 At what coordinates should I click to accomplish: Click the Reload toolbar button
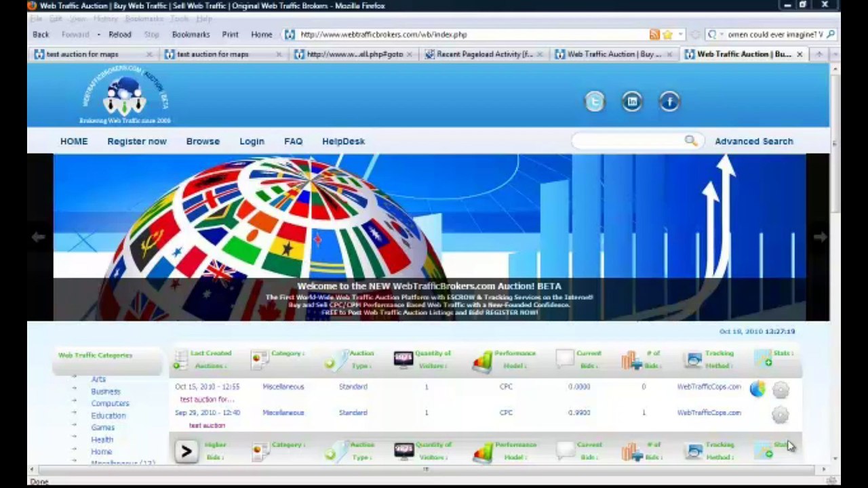(120, 35)
